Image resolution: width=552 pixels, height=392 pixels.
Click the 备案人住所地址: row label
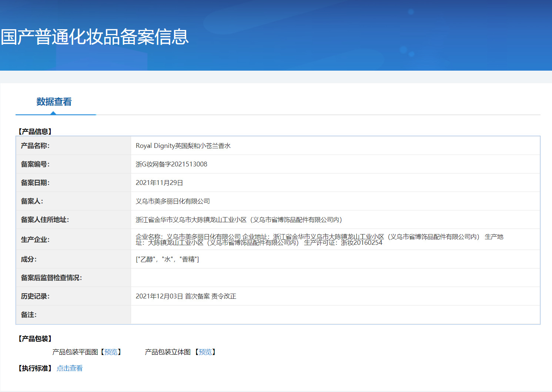click(45, 220)
